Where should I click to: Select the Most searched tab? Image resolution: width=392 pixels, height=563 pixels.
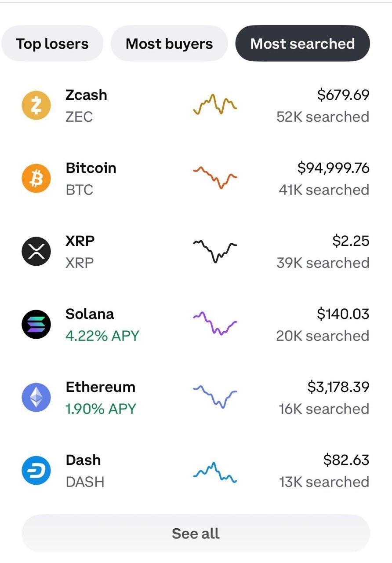tap(302, 44)
